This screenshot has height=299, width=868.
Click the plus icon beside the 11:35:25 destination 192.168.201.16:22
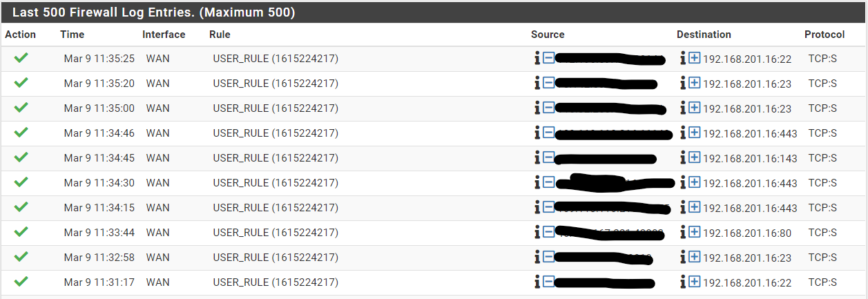tap(694, 58)
